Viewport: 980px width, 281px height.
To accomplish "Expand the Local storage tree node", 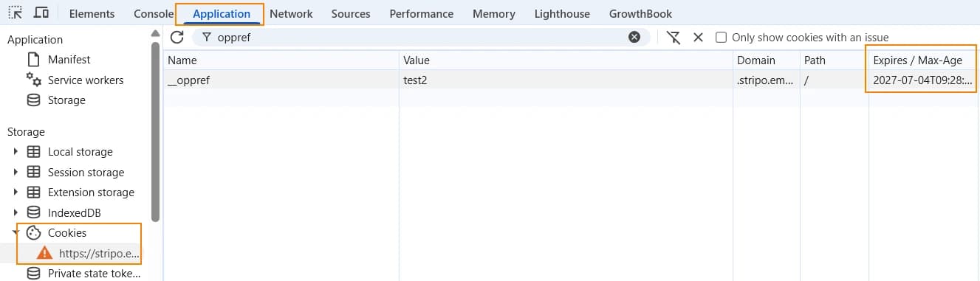I will coord(16,152).
